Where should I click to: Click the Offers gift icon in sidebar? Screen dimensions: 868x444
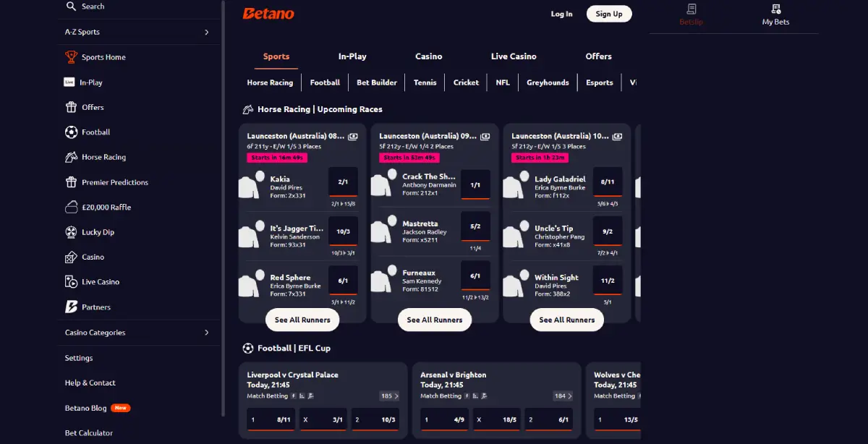[71, 107]
